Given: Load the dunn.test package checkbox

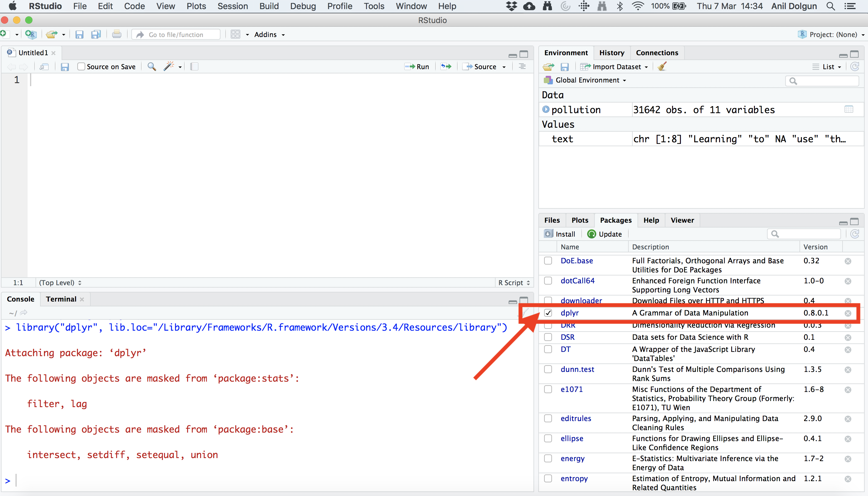Looking at the screenshot, I should click(x=548, y=369).
